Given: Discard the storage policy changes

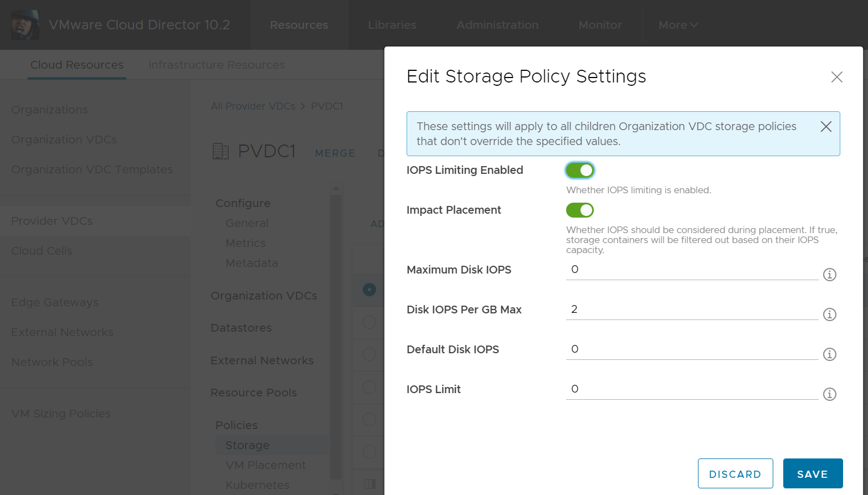Looking at the screenshot, I should pos(735,473).
